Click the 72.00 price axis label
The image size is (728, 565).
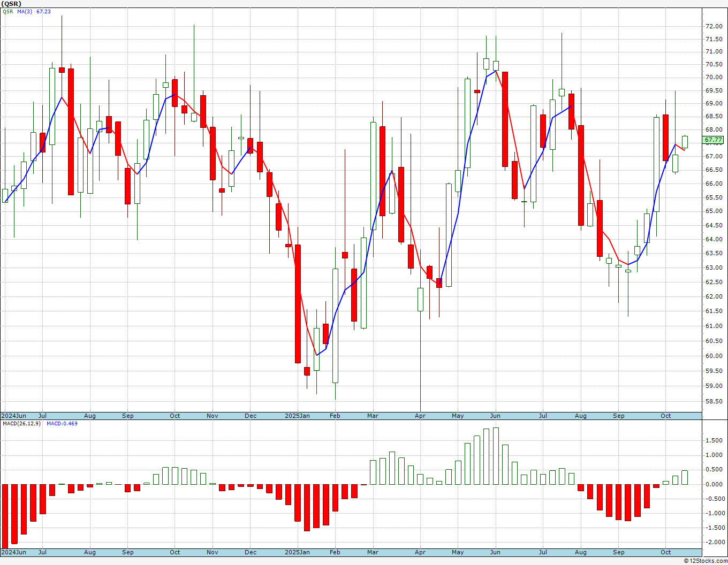click(x=714, y=26)
